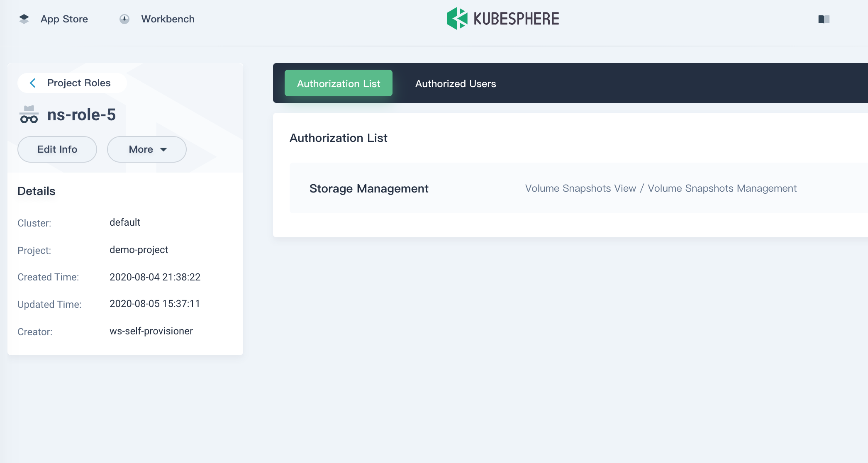Click the Updated Time: label
868x463 pixels.
pyautogui.click(x=49, y=305)
